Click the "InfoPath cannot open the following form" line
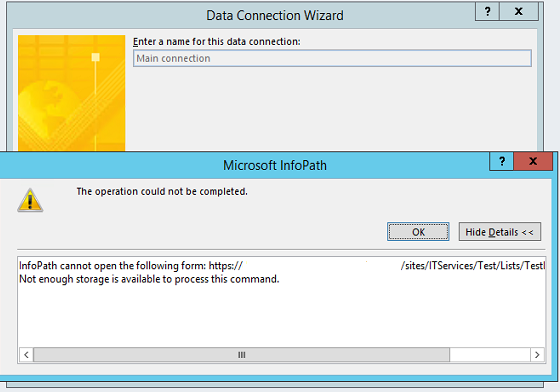 click(282, 266)
